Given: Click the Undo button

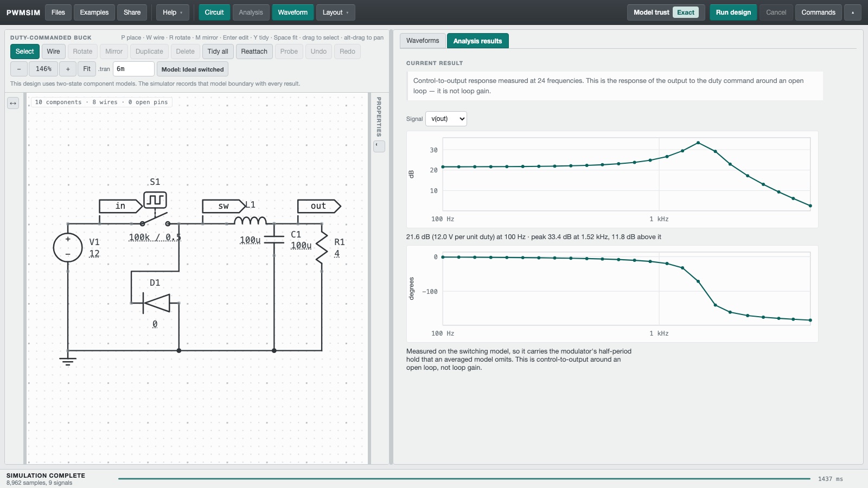Looking at the screenshot, I should tap(318, 52).
